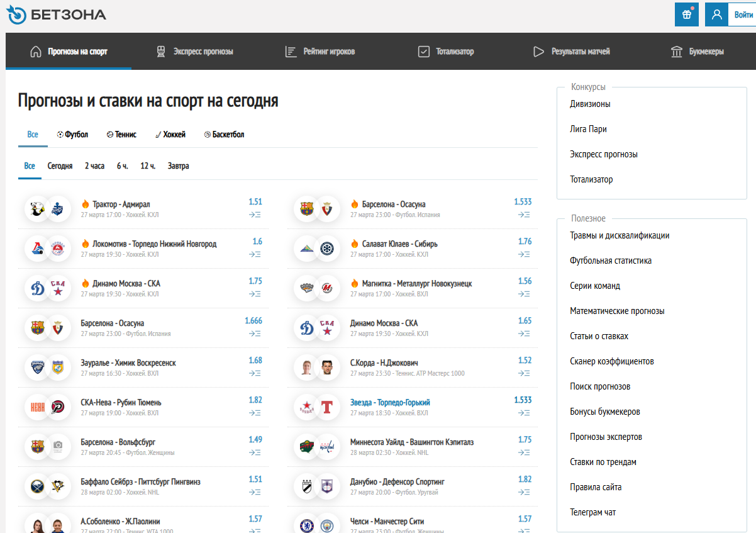
Task: Click arrow-list icon for С.Корда - Н.Джокович
Action: point(525,373)
